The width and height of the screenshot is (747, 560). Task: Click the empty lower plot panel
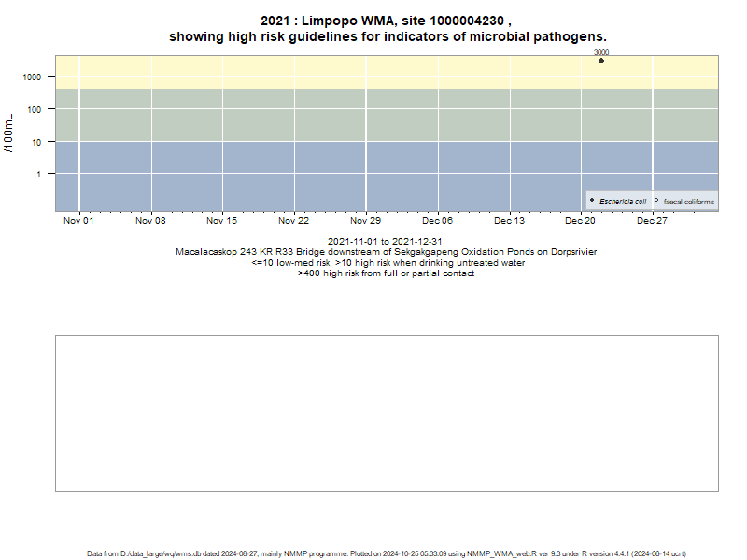[387, 413]
